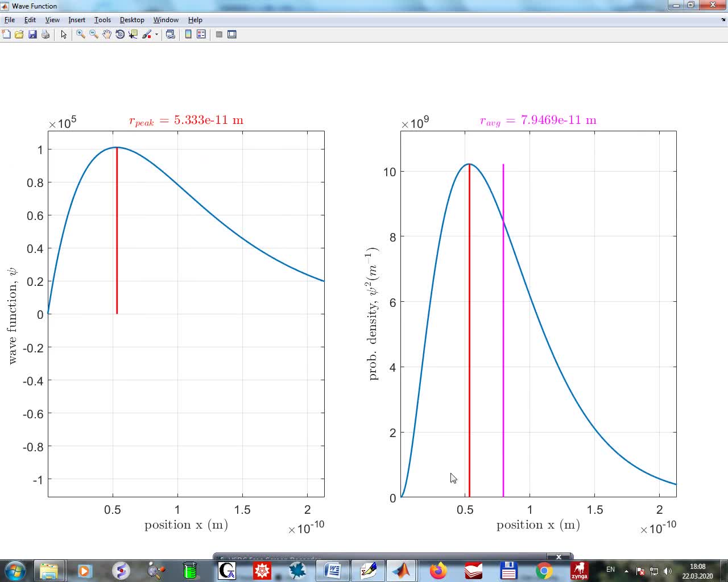The image size is (728, 582).
Task: Open the File menu
Action: tap(10, 19)
